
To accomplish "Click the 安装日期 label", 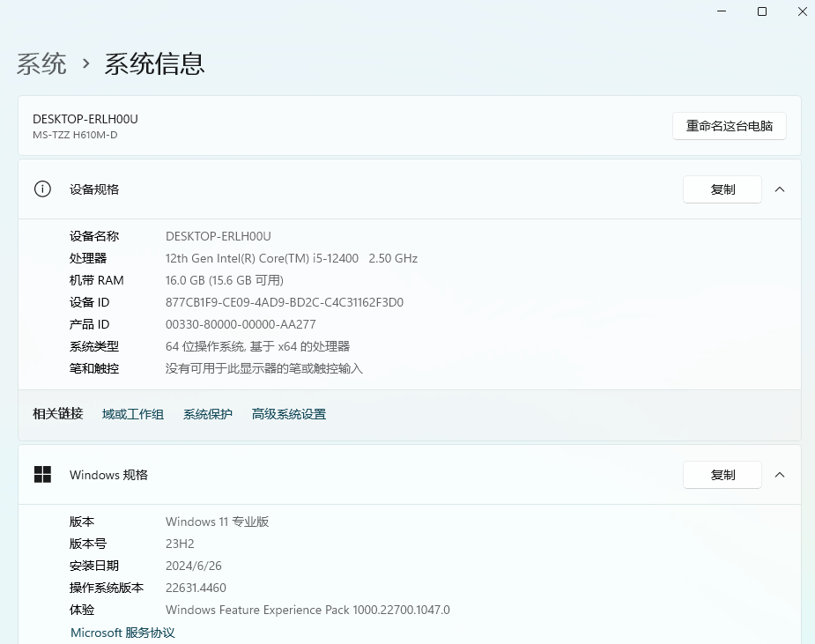I will tap(94, 566).
